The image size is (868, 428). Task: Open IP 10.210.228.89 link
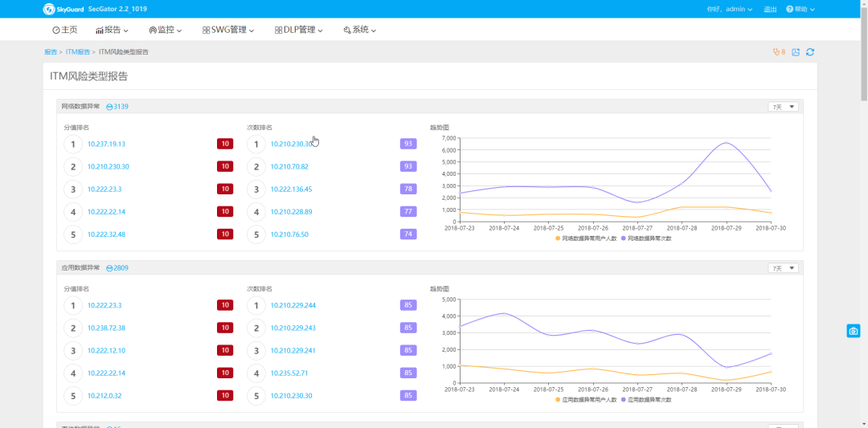click(291, 212)
